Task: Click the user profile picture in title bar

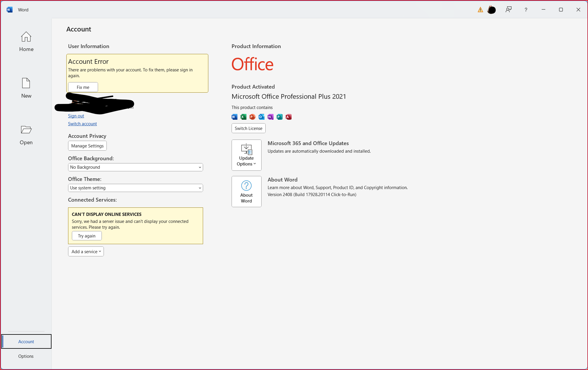Action: [x=491, y=10]
